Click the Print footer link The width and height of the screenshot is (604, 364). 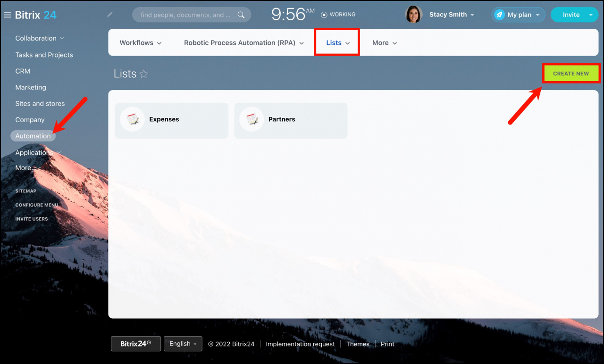(387, 344)
